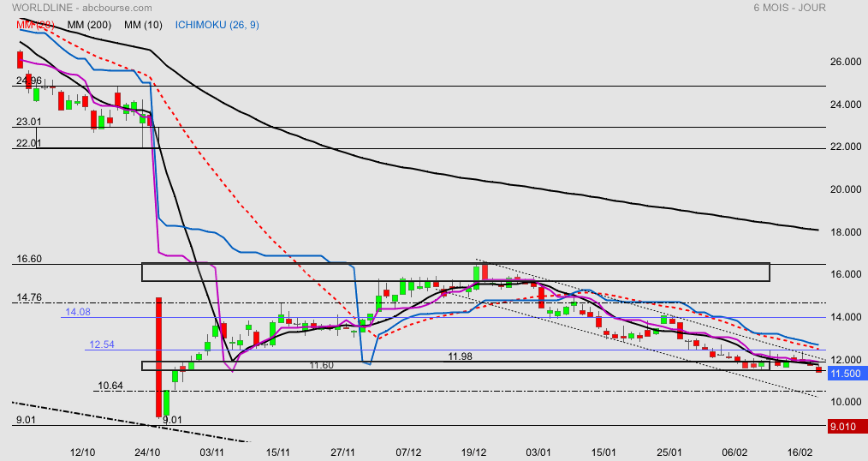Click the 18.000 price axis value
The height and width of the screenshot is (461, 868).
pos(846,231)
